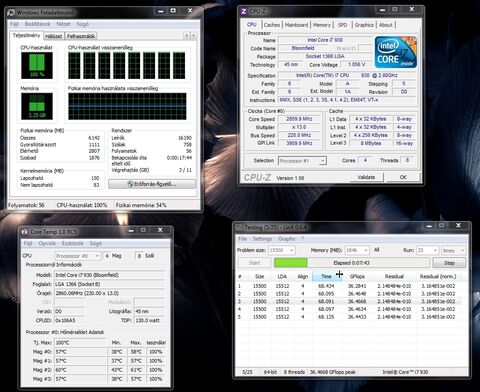Viewport: 480px width, 392px height.
Task: Click the CPU-Z title bar app icon
Action: 244,12
